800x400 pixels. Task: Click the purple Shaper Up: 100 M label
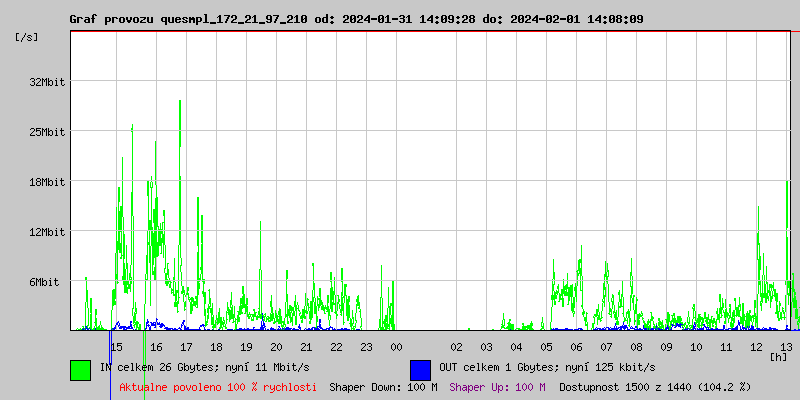(497, 387)
